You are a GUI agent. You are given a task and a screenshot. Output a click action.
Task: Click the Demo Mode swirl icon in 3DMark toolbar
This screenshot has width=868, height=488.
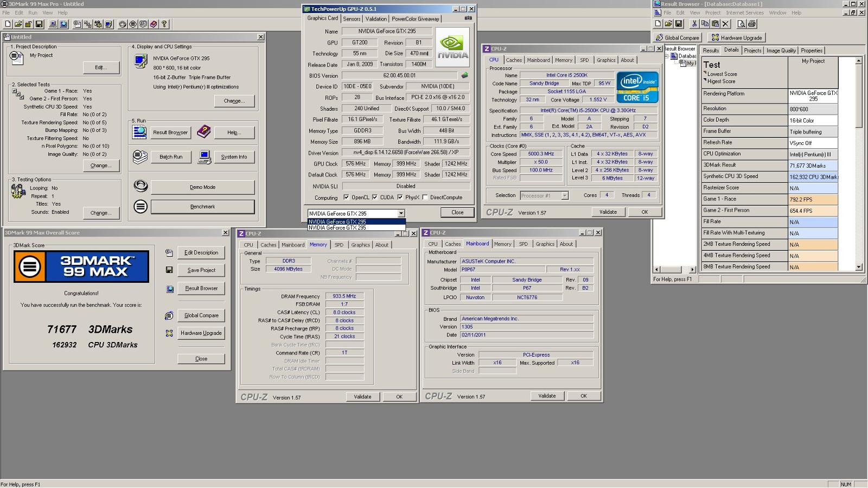click(123, 24)
